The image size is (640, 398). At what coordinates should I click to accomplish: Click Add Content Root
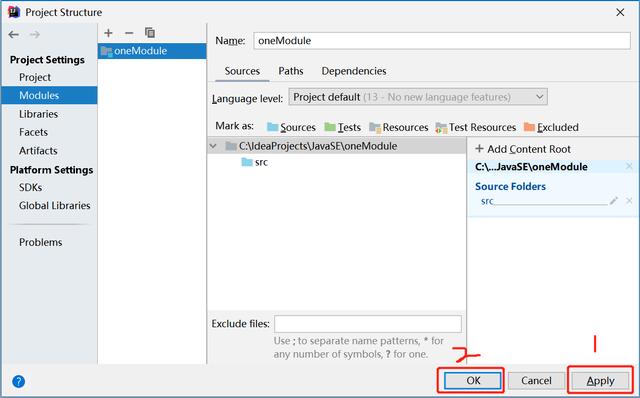(x=523, y=149)
